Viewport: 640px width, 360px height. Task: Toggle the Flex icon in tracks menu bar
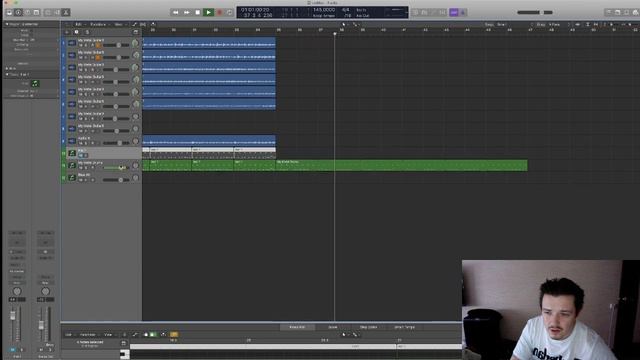(143, 24)
